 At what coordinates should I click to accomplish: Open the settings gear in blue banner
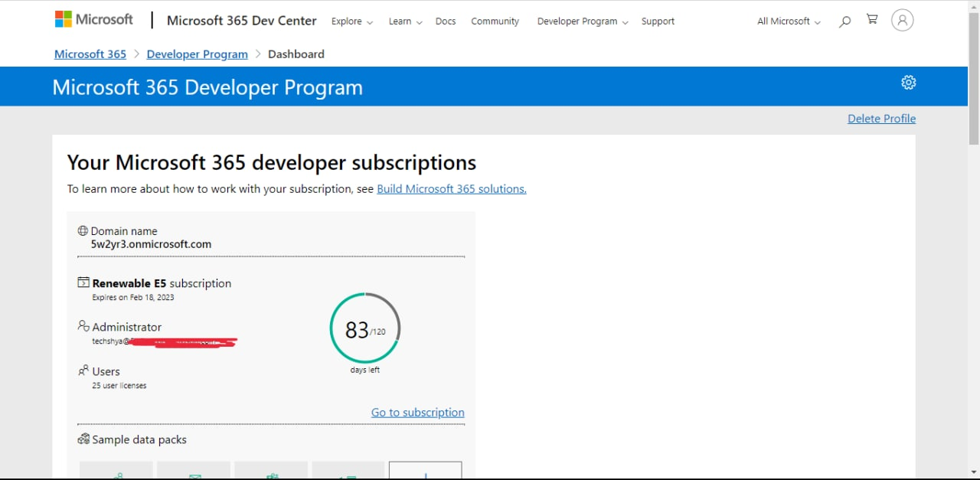click(908, 83)
